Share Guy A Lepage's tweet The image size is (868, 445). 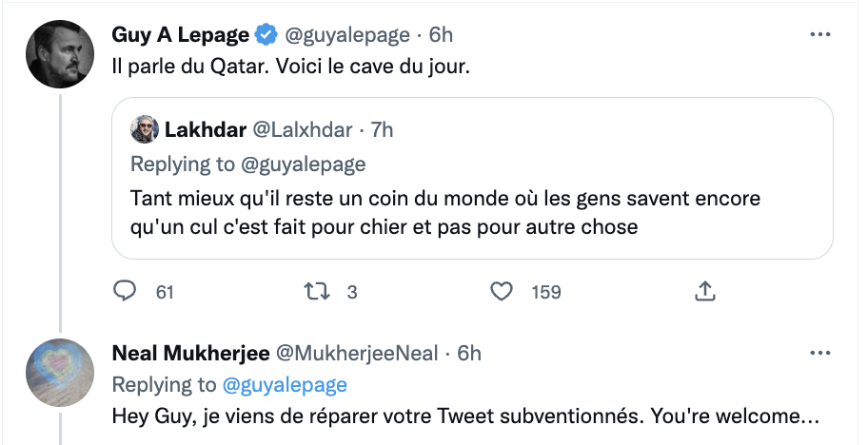[x=704, y=291]
